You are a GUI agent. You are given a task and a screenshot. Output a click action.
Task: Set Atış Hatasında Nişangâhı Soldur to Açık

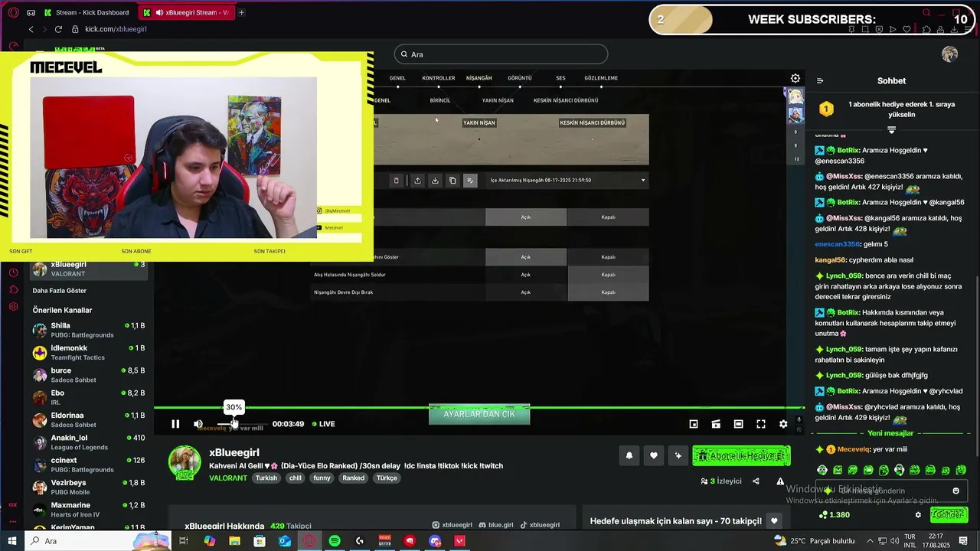[x=526, y=275]
